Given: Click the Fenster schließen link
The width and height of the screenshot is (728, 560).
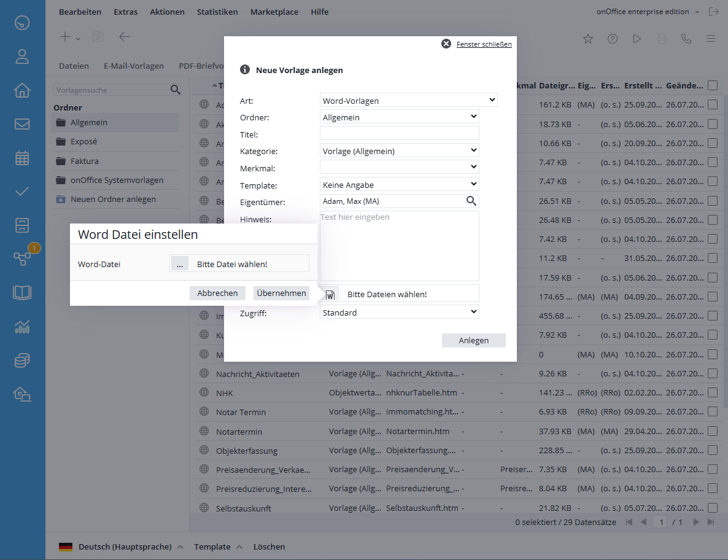Looking at the screenshot, I should point(484,44).
